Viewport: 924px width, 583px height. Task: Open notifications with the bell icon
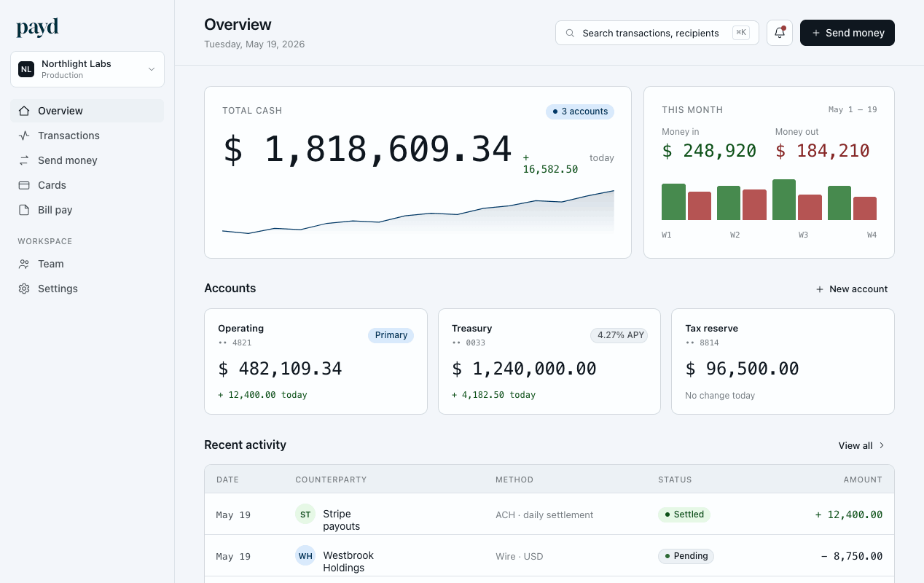pyautogui.click(x=780, y=33)
